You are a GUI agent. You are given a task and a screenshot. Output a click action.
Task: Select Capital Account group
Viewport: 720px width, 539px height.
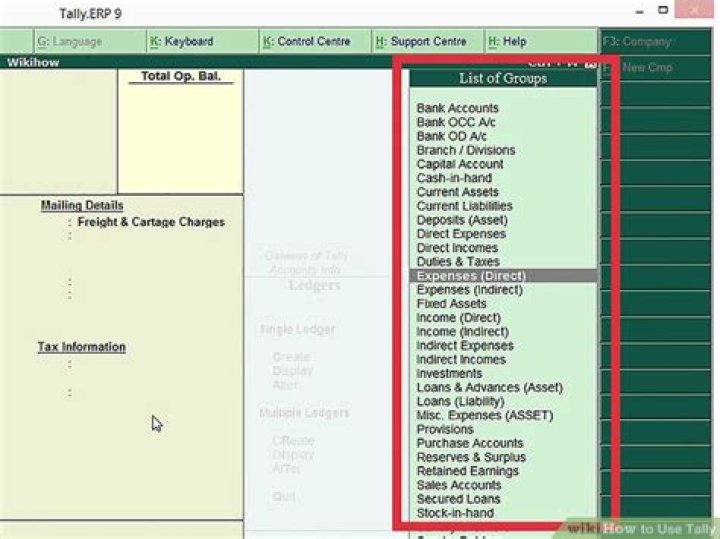coord(460,164)
